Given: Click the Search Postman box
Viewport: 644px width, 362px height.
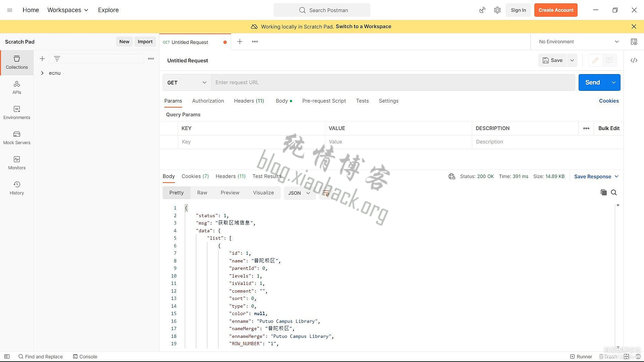Looking at the screenshot, I should point(322,10).
